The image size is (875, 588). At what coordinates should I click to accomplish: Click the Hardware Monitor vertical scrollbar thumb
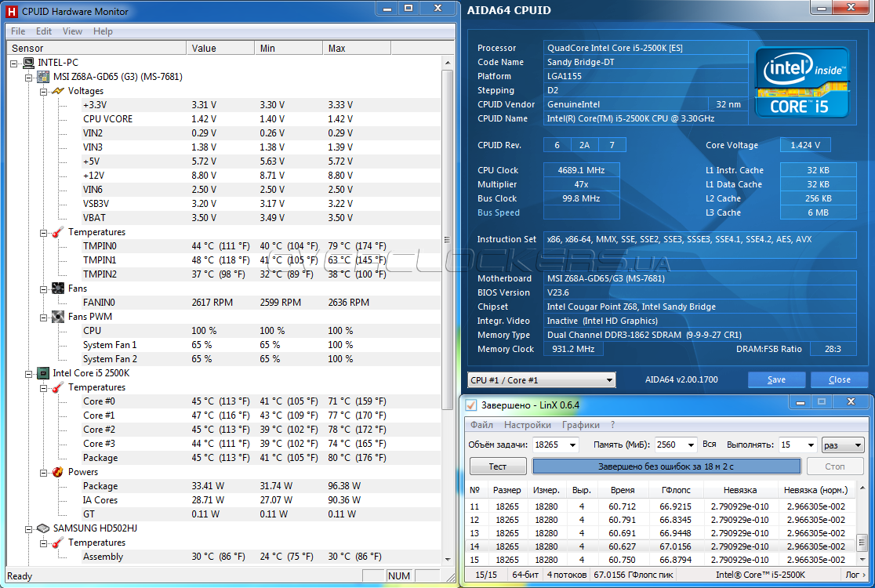coord(447,240)
